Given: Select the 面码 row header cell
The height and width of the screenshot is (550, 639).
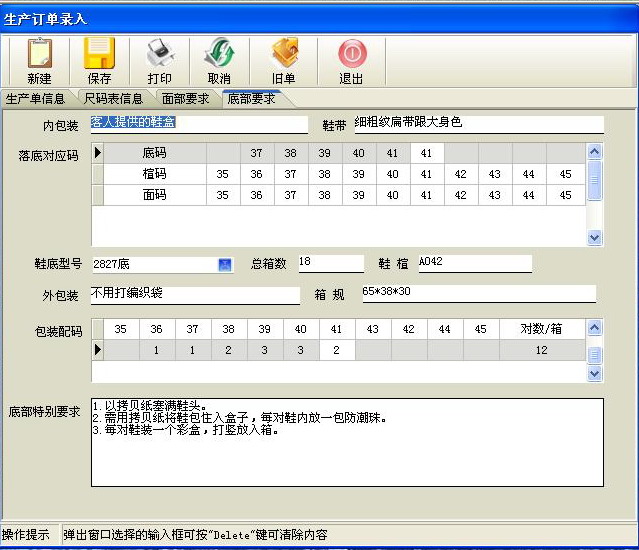Looking at the screenshot, I should click(x=155, y=195).
